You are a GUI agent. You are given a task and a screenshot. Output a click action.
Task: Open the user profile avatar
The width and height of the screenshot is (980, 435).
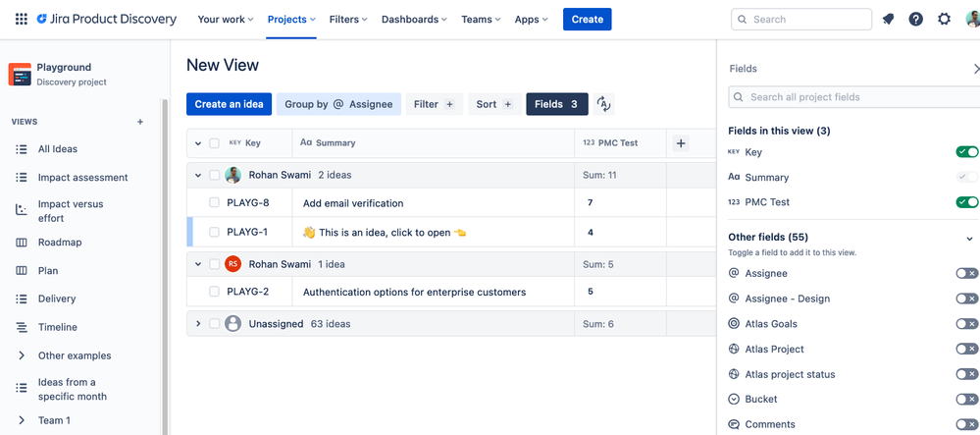tap(972, 20)
